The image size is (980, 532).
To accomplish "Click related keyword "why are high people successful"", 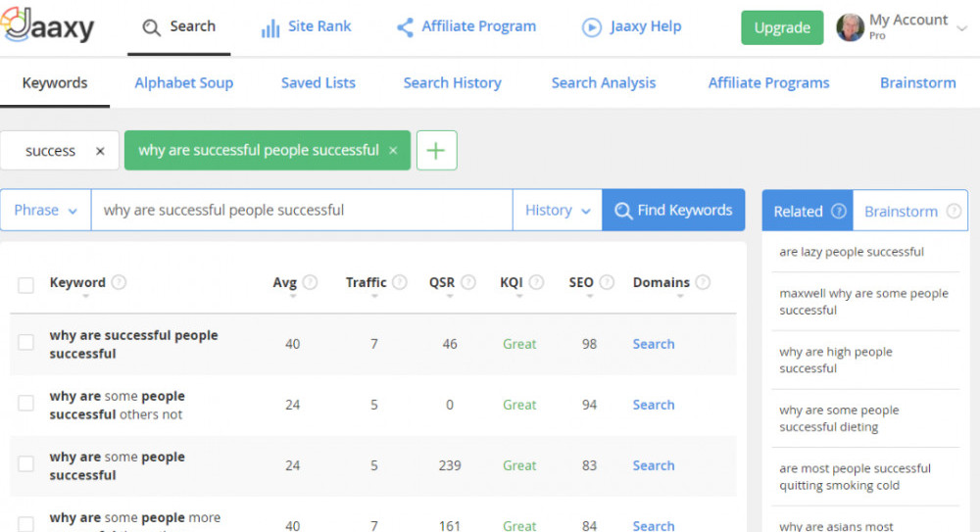I will pyautogui.click(x=836, y=360).
